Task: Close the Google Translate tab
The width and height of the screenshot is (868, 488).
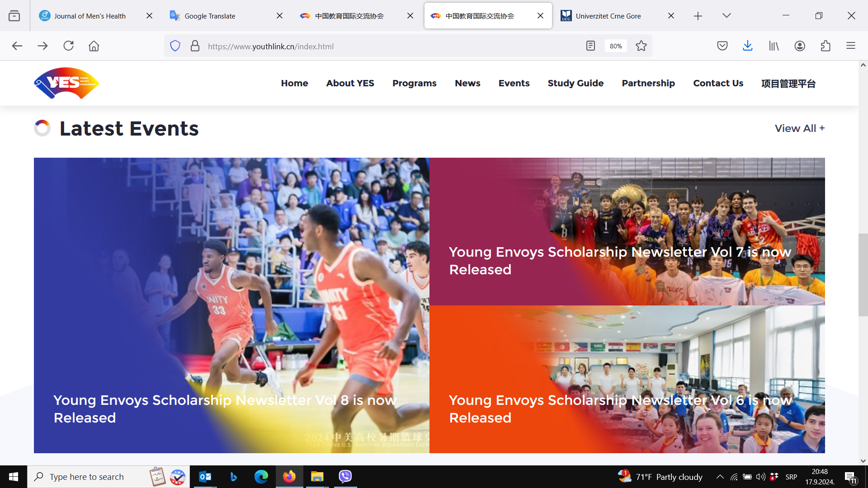Action: point(279,16)
